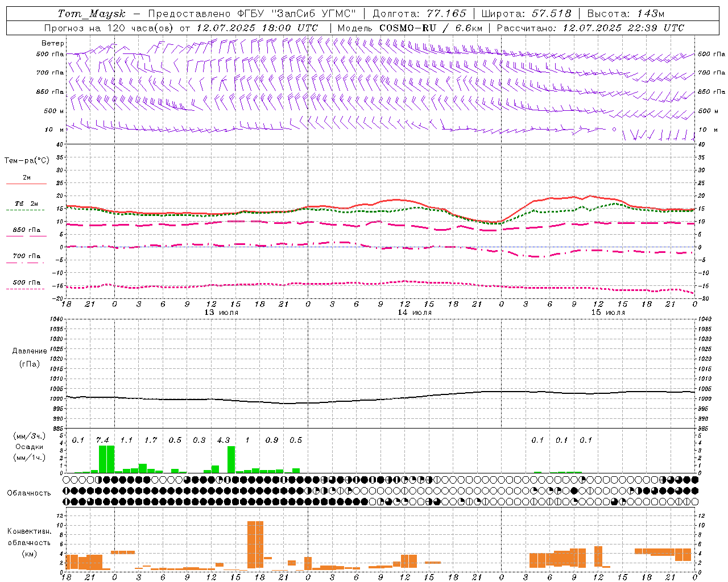Click the 'Давление' pressure panel label

pos(30,351)
